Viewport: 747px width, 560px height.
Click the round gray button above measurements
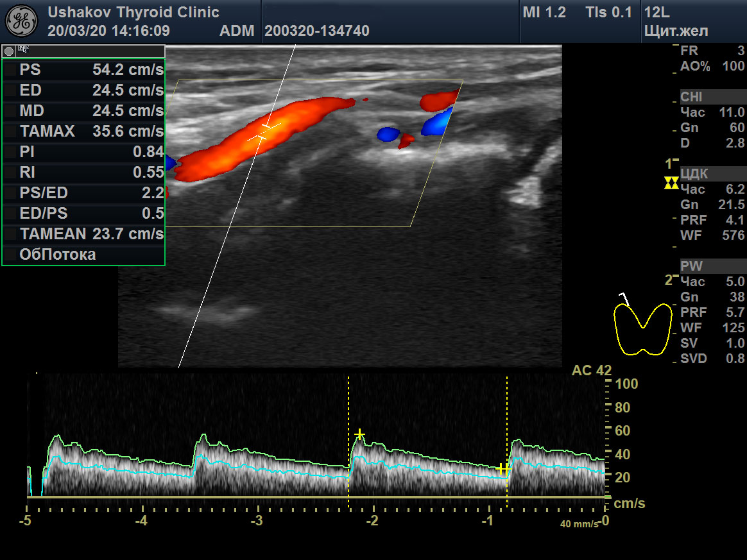coord(9,51)
